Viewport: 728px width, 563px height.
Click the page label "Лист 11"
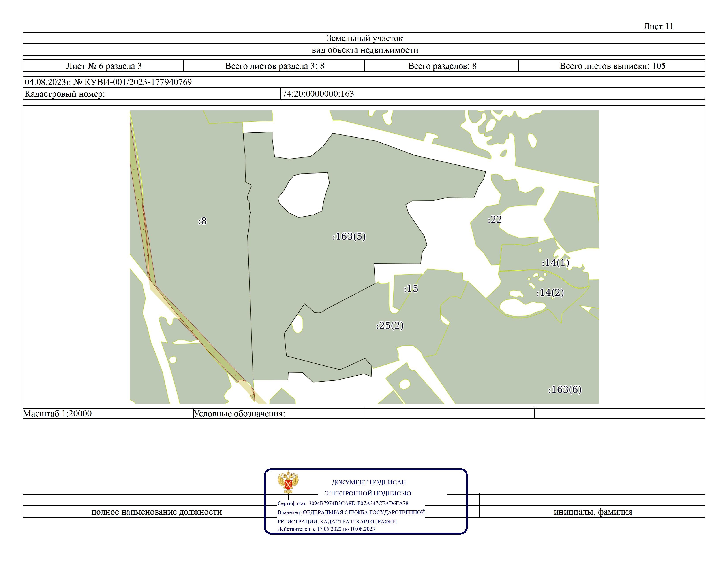(x=658, y=26)
